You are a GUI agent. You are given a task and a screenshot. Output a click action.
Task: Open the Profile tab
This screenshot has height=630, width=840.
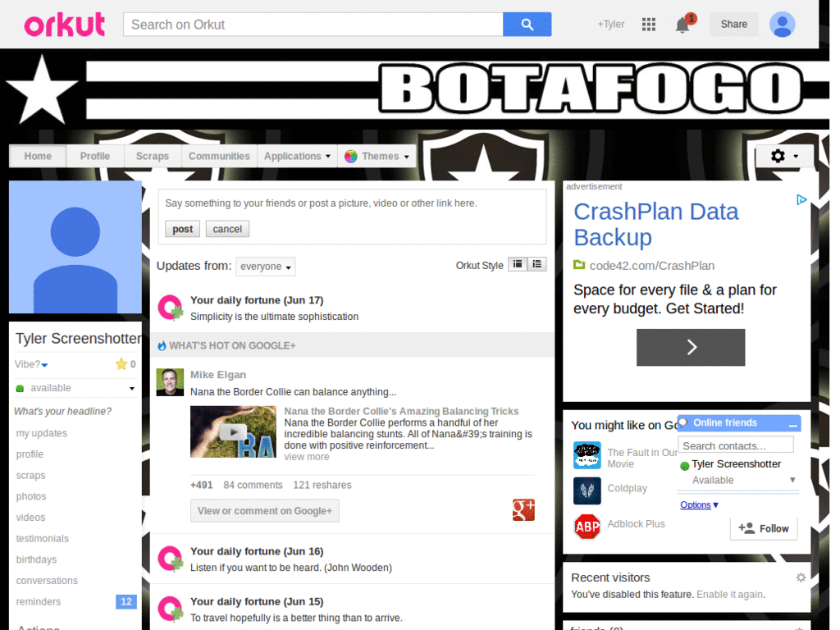95,157
